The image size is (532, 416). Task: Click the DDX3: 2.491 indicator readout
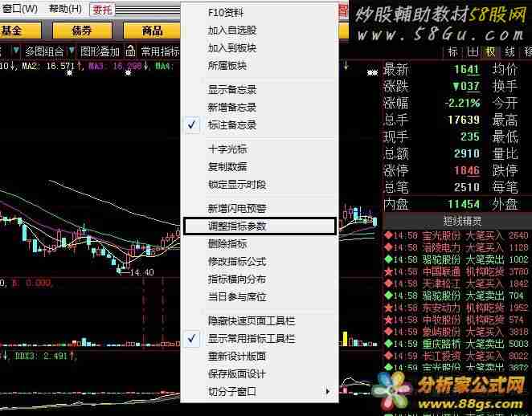[43, 356]
